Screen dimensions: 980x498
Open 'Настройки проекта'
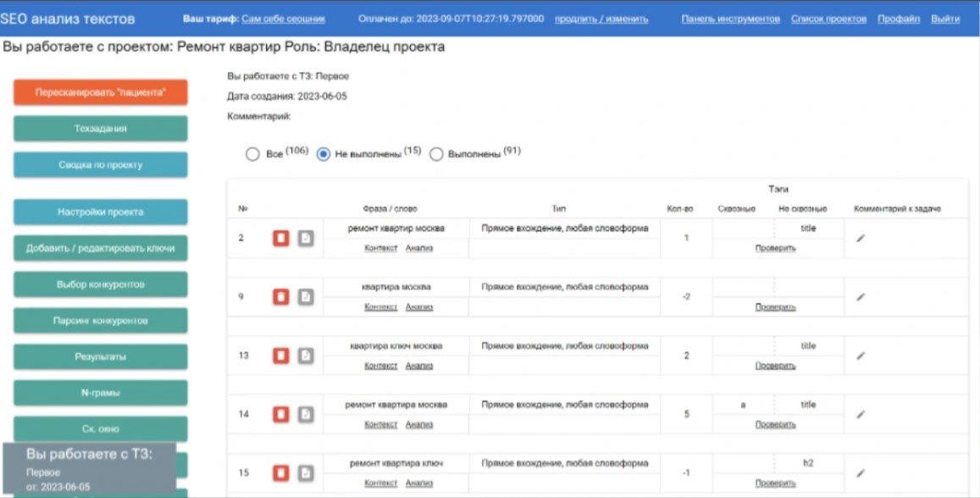click(x=101, y=212)
